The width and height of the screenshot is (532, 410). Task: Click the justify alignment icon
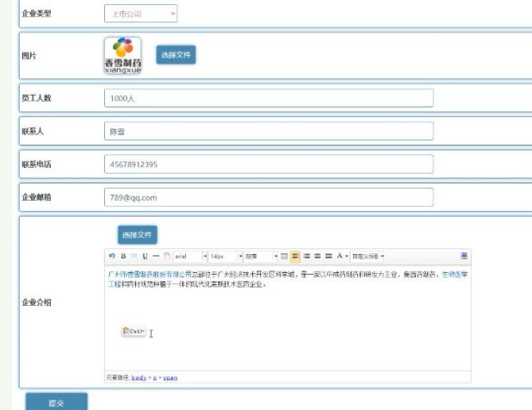pyautogui.click(x=329, y=256)
